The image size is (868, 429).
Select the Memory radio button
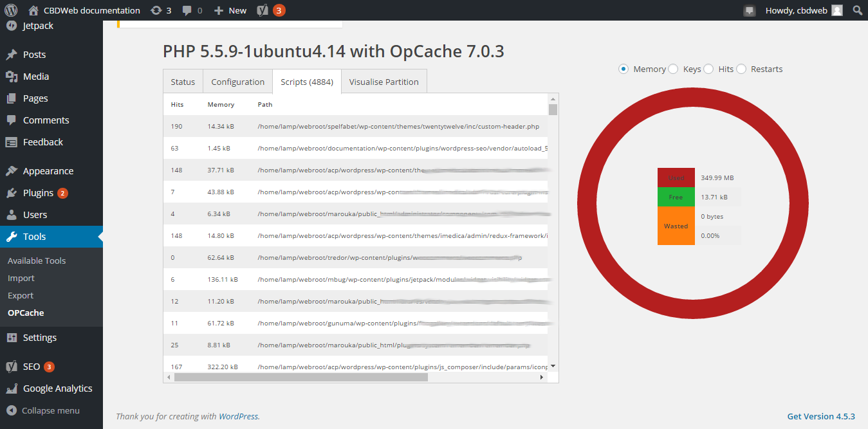point(623,69)
